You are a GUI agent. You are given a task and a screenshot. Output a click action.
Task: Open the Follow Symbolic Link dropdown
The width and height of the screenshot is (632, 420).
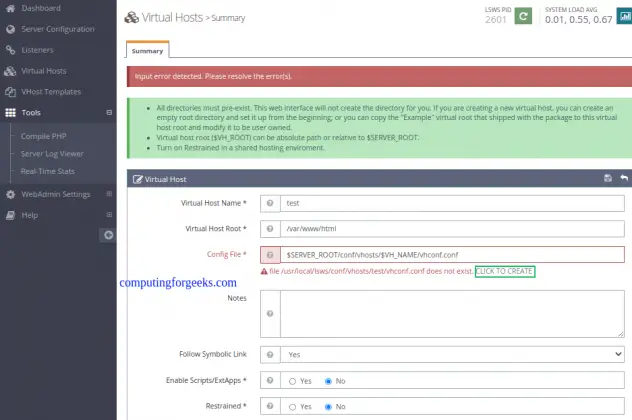click(x=452, y=354)
